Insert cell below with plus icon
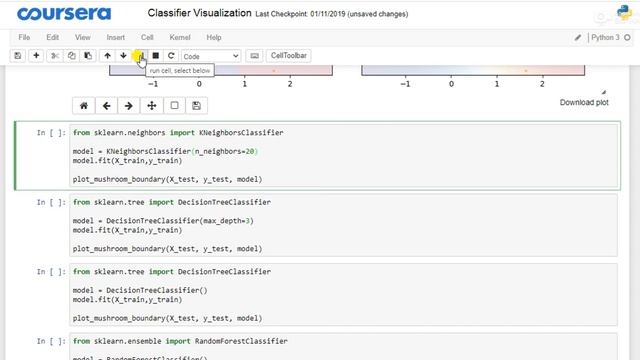Image resolution: width=640 pixels, height=360 pixels. tap(36, 56)
